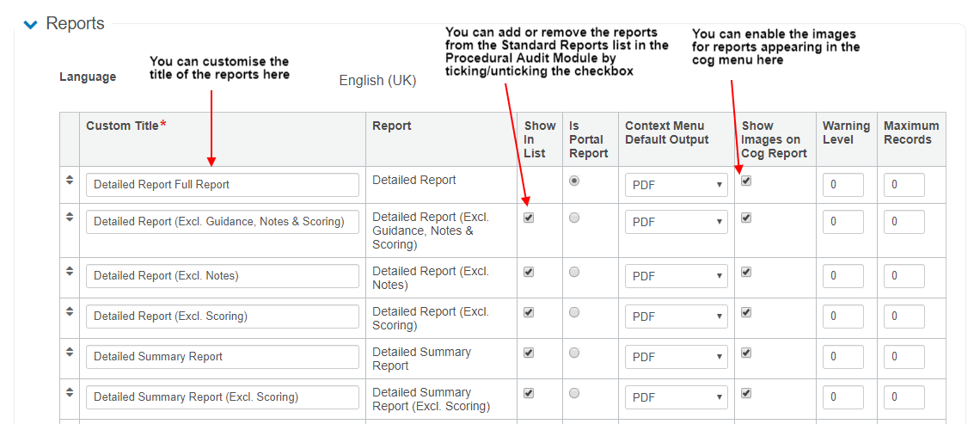Image resolution: width=980 pixels, height=424 pixels.
Task: Open PDF output dropdown for Detailed Summary Report (Excl. Scoring)
Action: coord(676,397)
